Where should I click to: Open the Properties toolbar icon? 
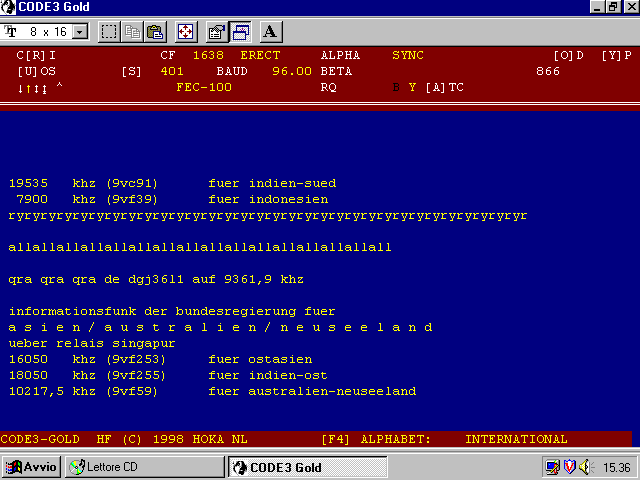tap(217, 32)
